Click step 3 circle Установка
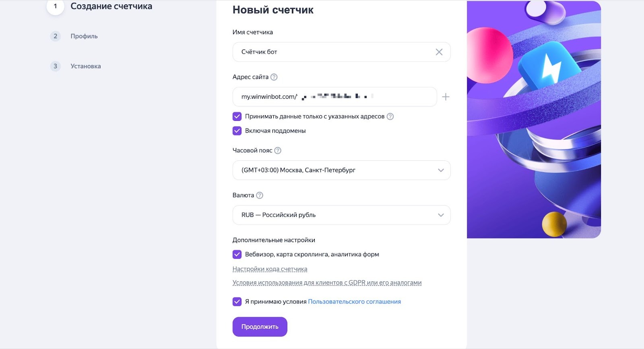The width and height of the screenshot is (644, 349). (56, 66)
